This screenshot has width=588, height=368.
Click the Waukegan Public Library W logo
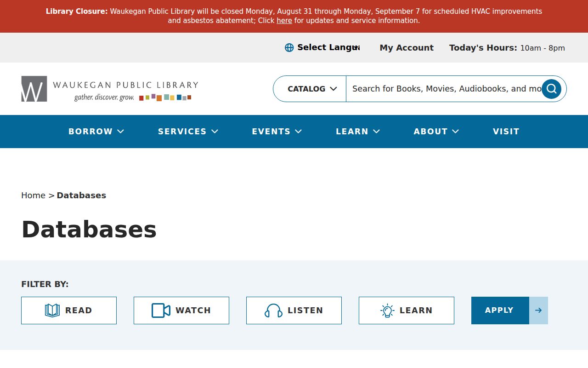[x=34, y=89]
